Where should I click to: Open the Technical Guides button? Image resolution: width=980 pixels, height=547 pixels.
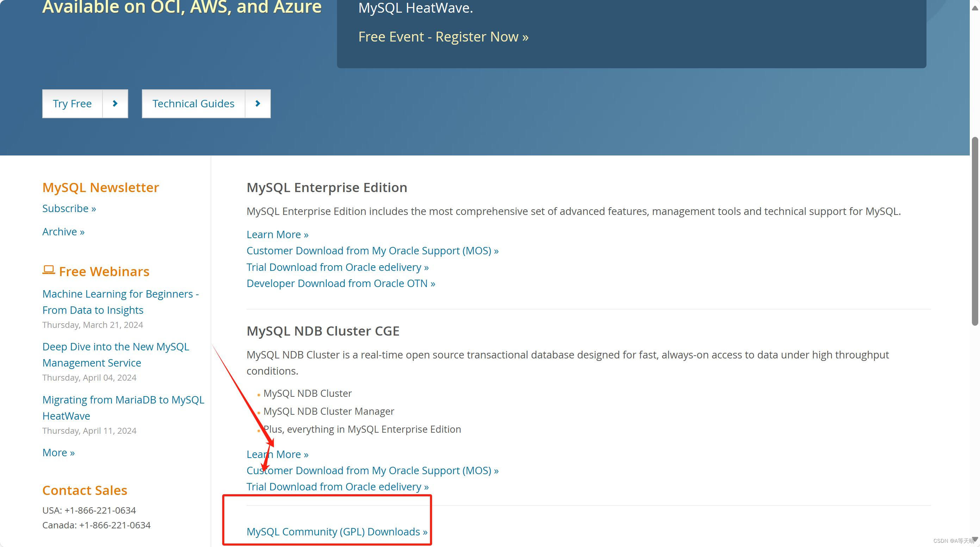(193, 103)
